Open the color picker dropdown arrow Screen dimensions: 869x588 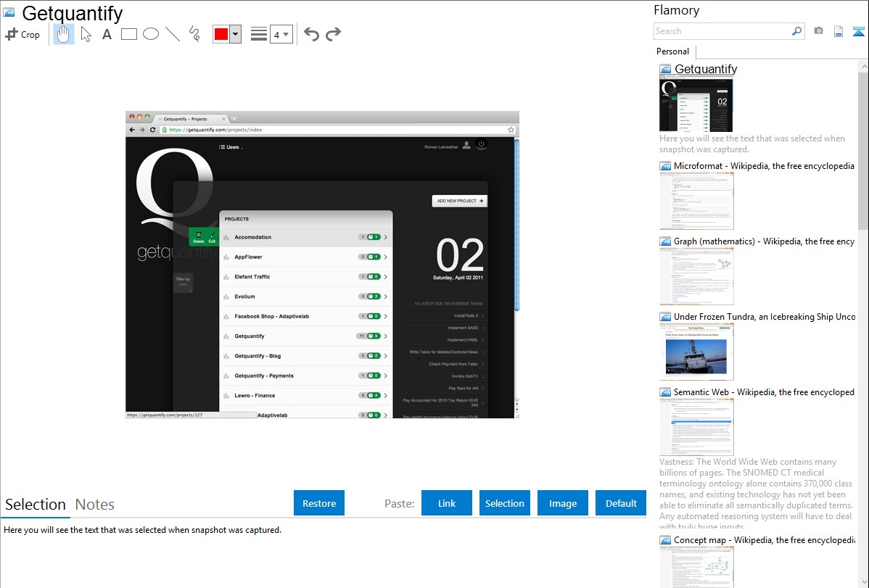tap(236, 34)
